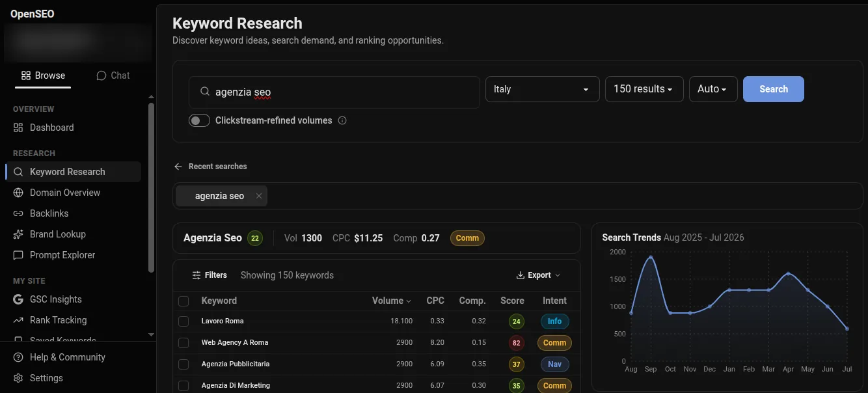Toggle Clickstream-refined volumes switch
This screenshot has height=393, width=868.
pos(199,120)
